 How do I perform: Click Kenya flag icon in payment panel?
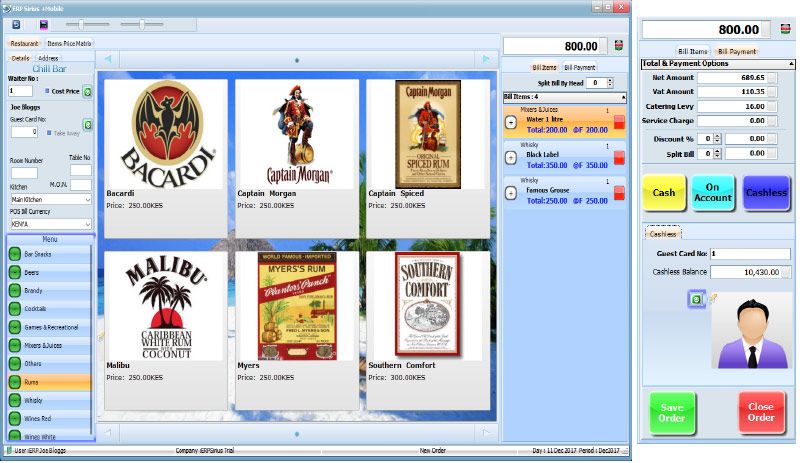coord(786,29)
